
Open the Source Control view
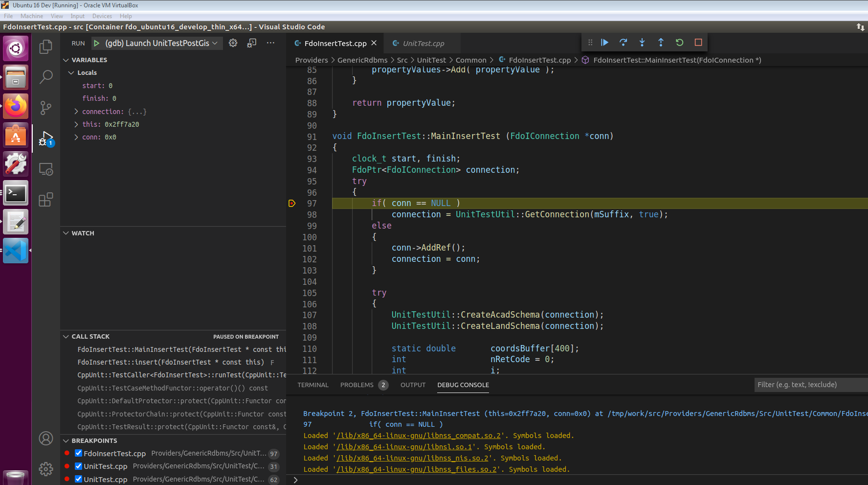click(x=45, y=107)
